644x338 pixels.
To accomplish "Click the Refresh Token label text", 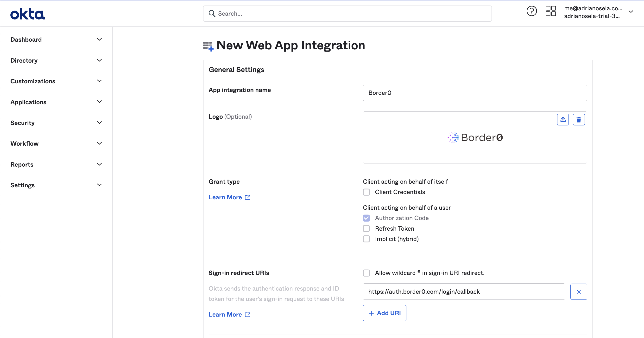I will [394, 229].
